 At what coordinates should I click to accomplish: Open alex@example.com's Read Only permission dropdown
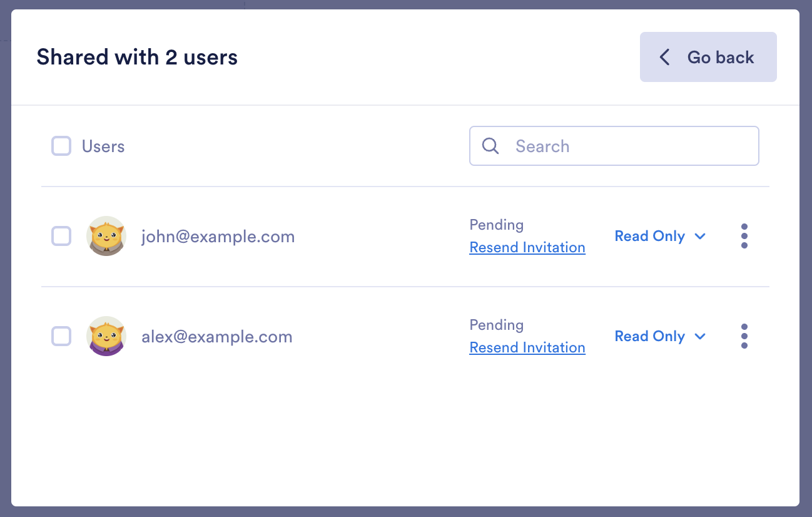click(660, 336)
